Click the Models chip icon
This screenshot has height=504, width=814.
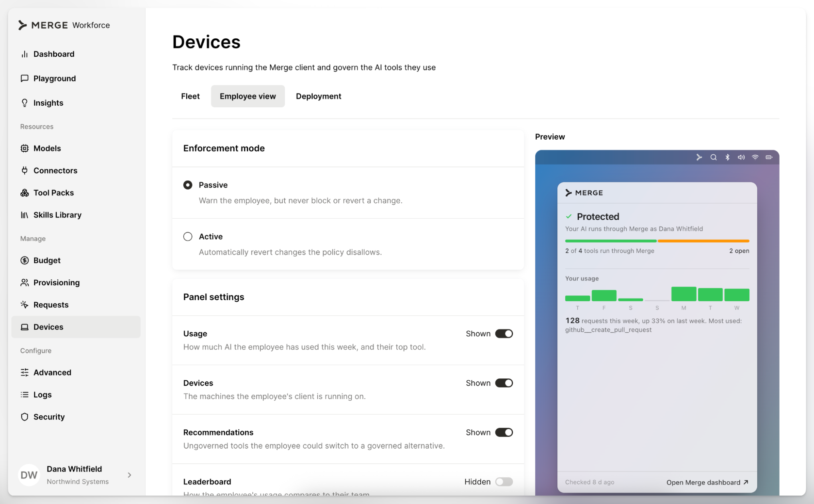coord(24,148)
